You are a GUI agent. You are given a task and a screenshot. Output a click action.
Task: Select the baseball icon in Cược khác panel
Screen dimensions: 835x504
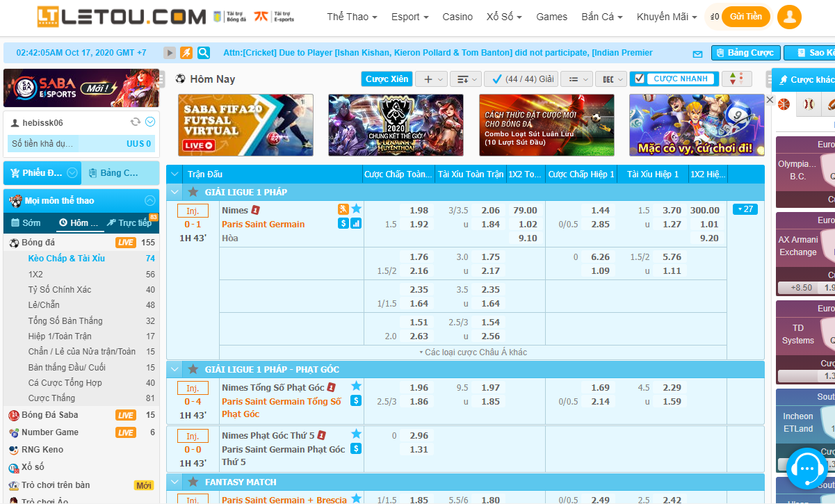coord(808,105)
